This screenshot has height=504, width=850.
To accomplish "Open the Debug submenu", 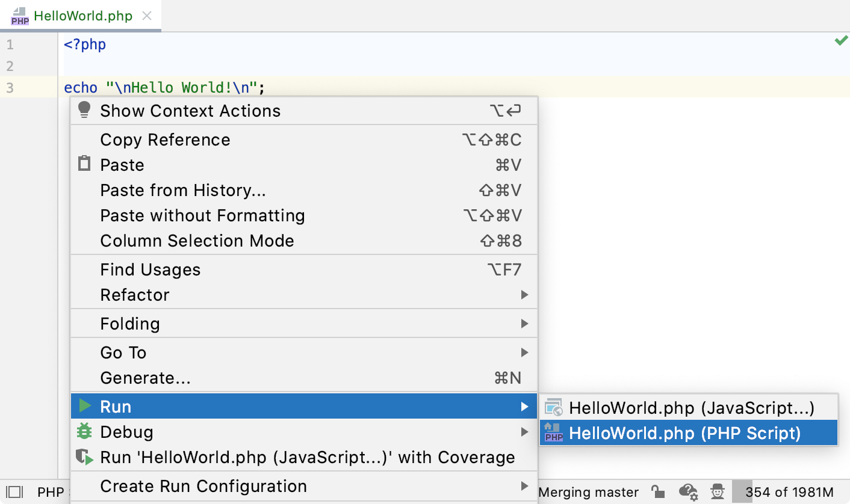I will click(304, 432).
